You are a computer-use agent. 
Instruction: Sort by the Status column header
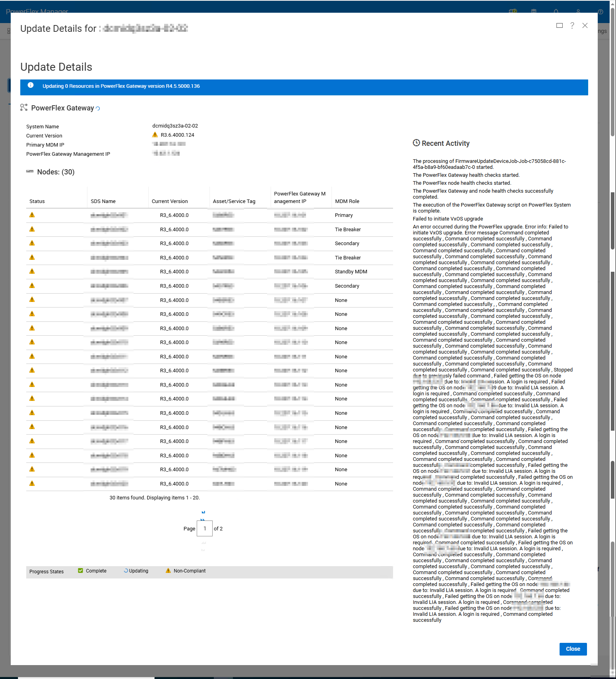37,201
